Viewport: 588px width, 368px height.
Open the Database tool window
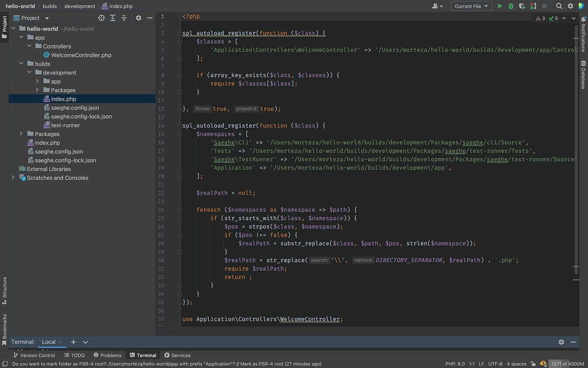click(x=584, y=74)
